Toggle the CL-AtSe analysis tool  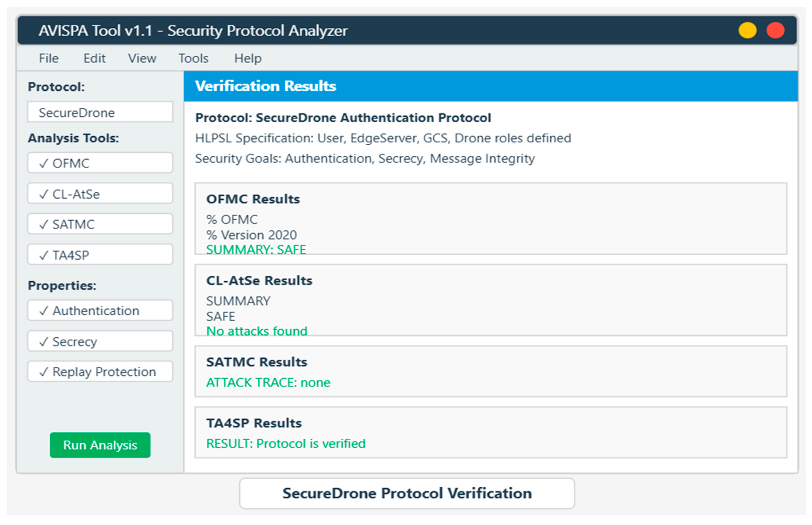coord(100,194)
